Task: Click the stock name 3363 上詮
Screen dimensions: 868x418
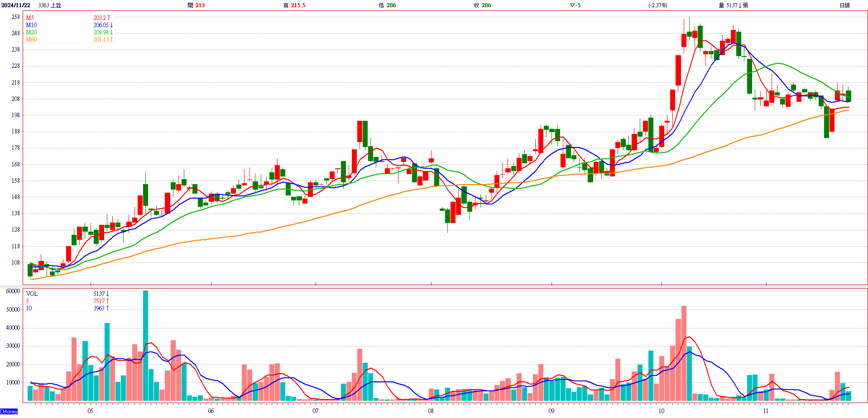Action: 50,5
